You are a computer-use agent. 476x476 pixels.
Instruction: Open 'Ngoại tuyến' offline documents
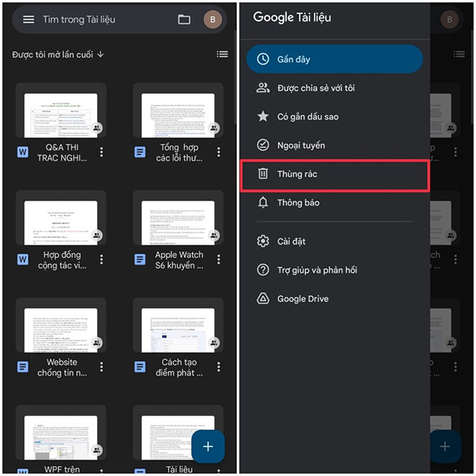pos(335,146)
